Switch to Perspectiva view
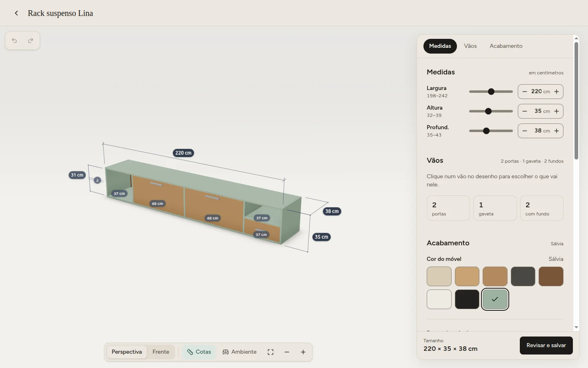 click(x=127, y=352)
